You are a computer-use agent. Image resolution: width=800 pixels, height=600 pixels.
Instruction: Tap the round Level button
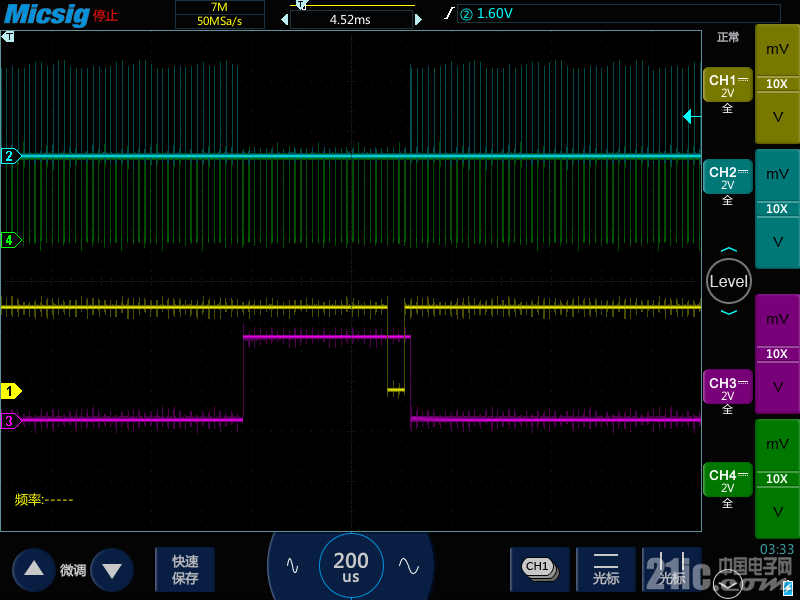(729, 281)
